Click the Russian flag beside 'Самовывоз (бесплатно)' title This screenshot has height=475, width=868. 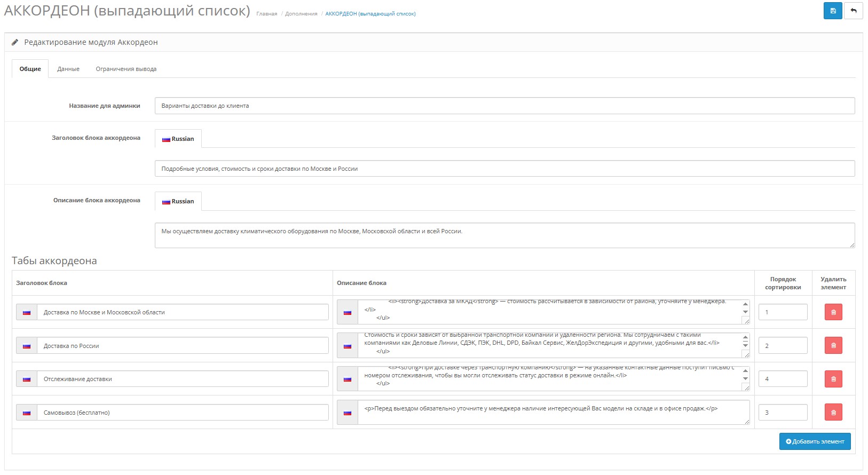click(x=27, y=413)
